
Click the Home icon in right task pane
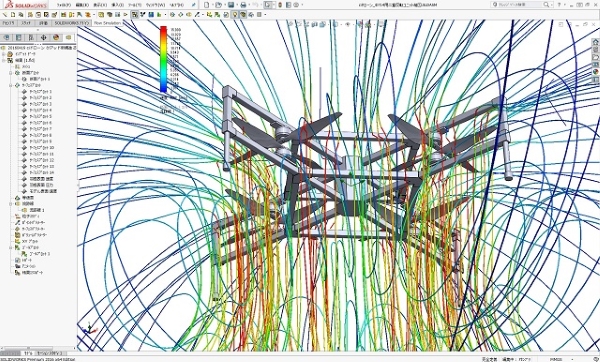(595, 42)
